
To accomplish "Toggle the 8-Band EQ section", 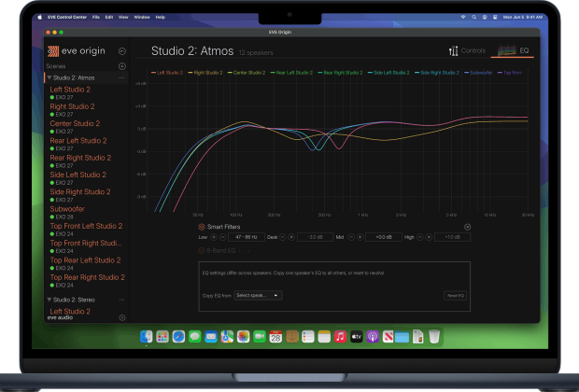I will point(202,251).
